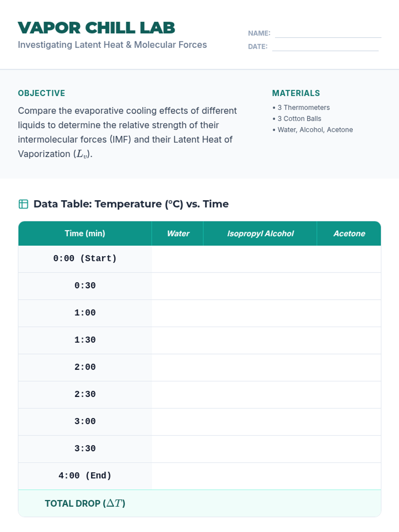Click the Isopropyl Alcohol cell at 1:00

pos(260,314)
